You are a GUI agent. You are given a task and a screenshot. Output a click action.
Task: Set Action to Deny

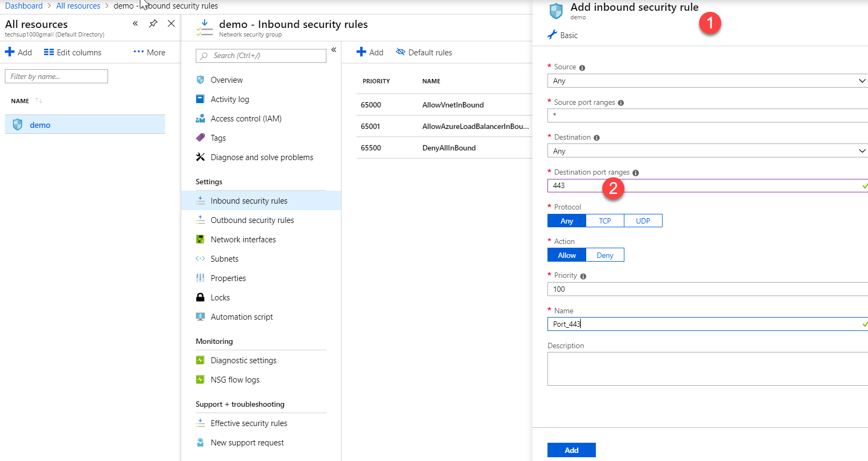coord(605,255)
